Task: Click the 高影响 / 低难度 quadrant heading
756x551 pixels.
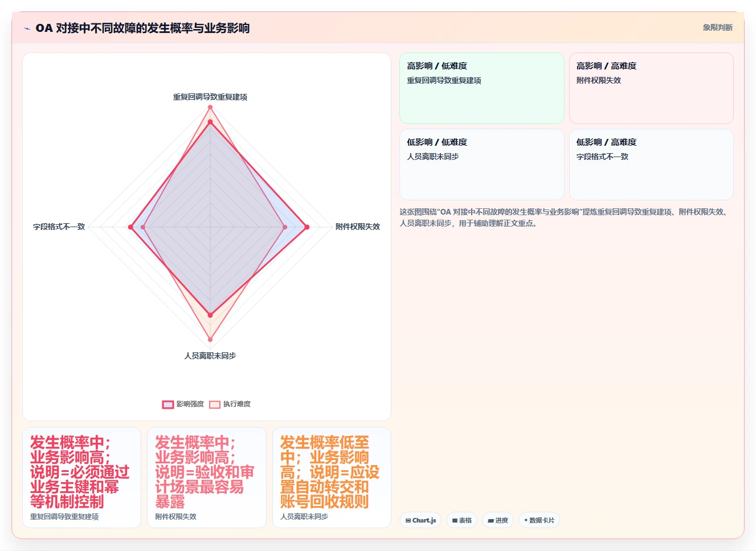Action: pos(437,66)
